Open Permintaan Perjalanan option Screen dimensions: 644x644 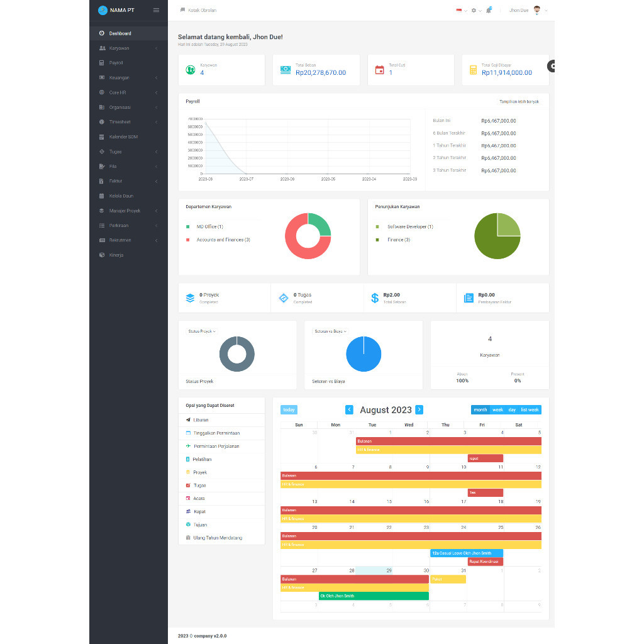click(x=221, y=446)
